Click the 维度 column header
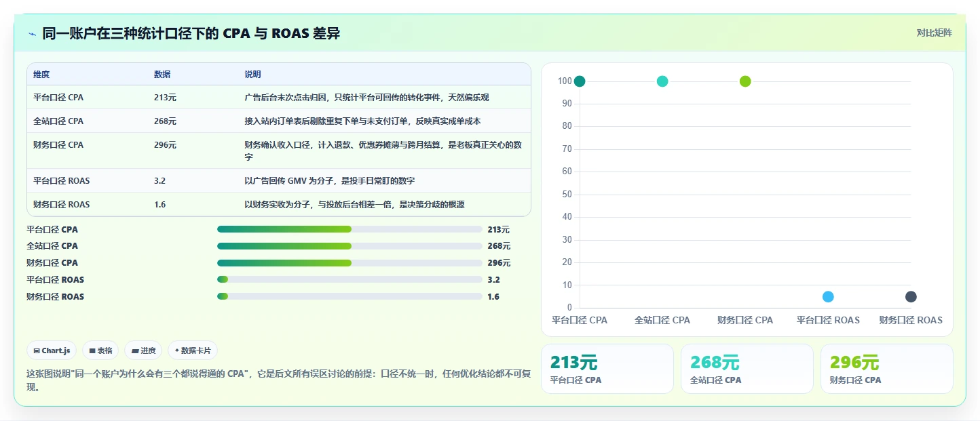 [41, 75]
